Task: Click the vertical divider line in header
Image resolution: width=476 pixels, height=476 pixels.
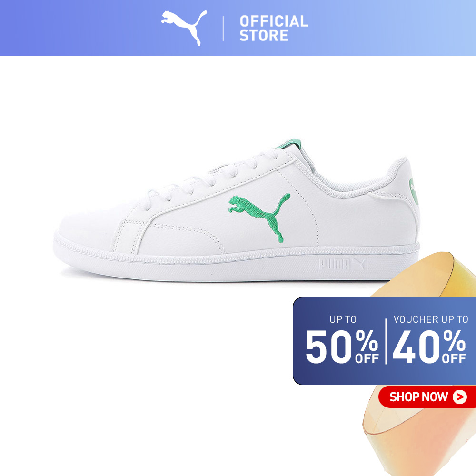Action: (x=223, y=29)
